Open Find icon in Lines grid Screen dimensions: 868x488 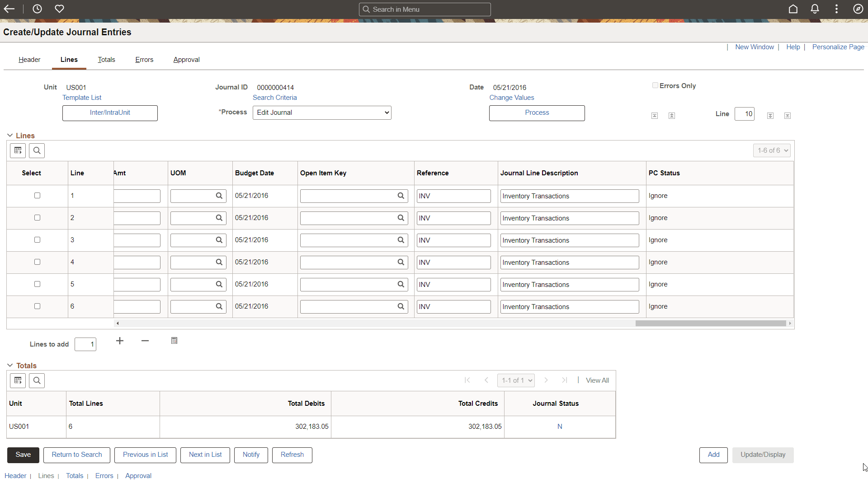(x=37, y=150)
